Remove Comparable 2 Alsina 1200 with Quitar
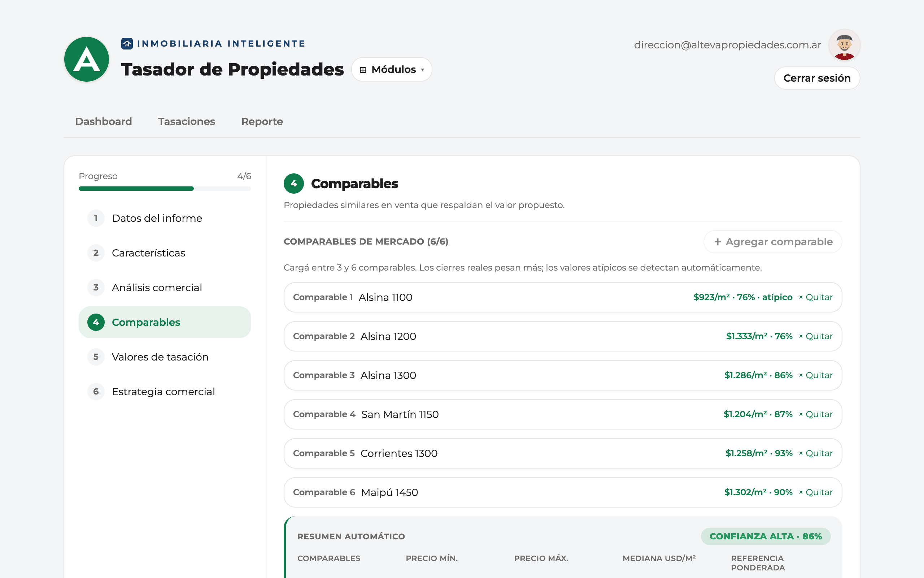The image size is (924, 578). 816,336
